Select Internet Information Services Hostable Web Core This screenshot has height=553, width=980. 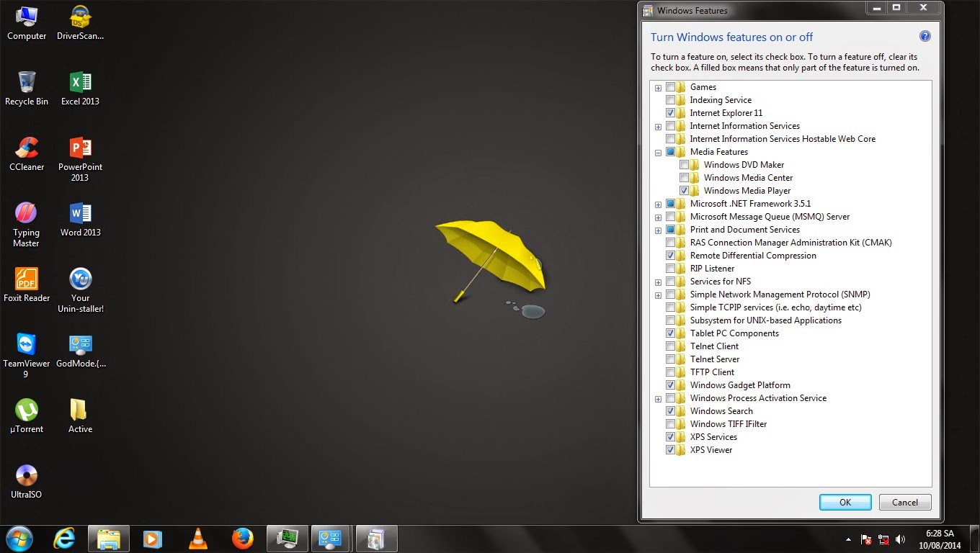783,139
